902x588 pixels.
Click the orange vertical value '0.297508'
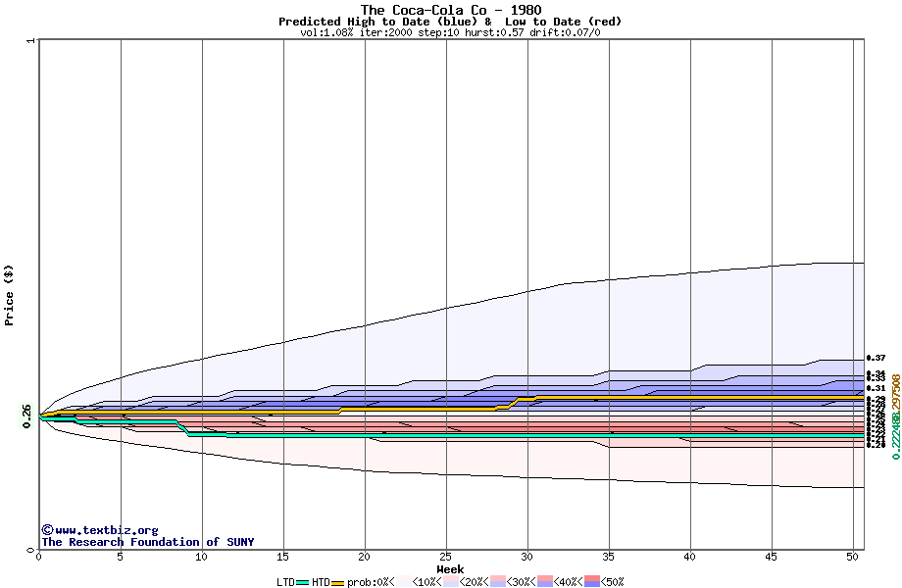pyautogui.click(x=896, y=400)
